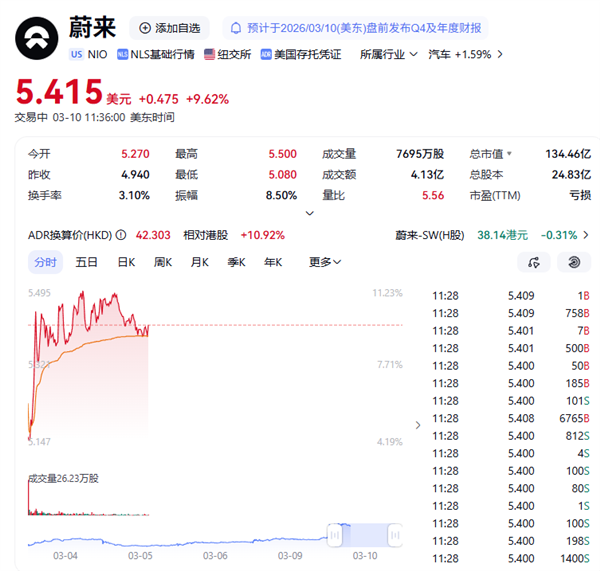The image size is (600, 571).
Task: Switch to the 日K tab
Action: pos(126,262)
